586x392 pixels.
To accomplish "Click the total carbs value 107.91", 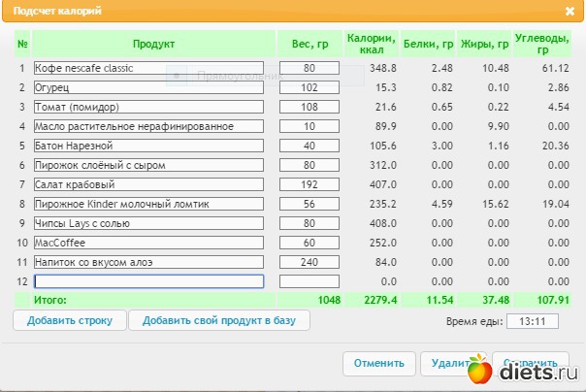I will tap(553, 300).
